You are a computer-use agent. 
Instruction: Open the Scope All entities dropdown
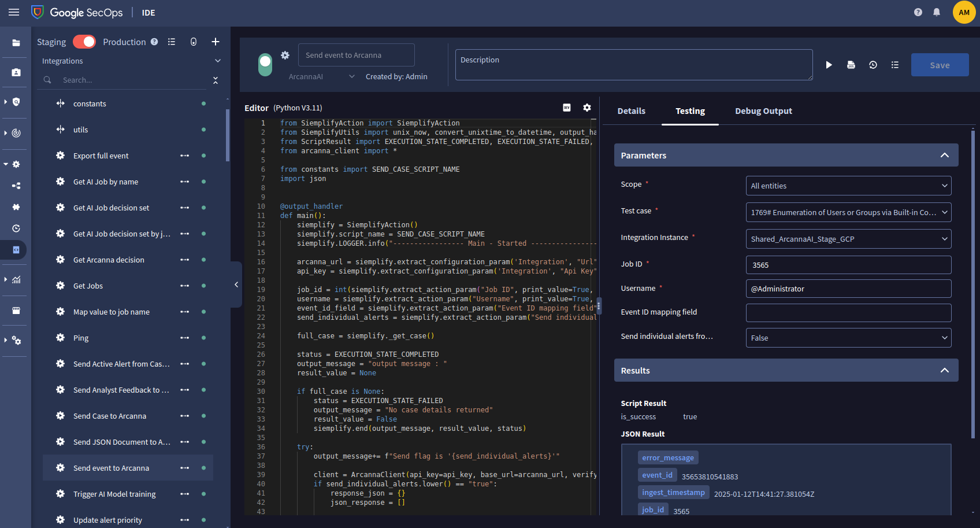(848, 186)
